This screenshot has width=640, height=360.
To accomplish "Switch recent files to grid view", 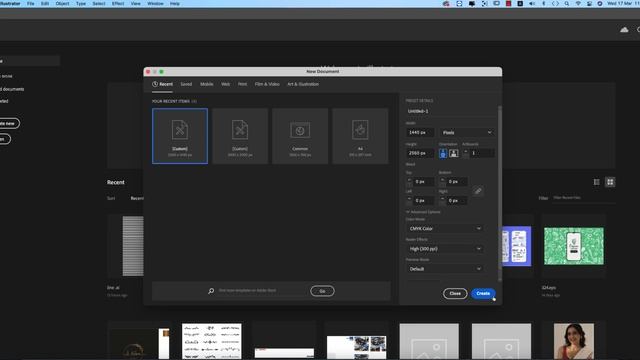I will click(x=610, y=182).
